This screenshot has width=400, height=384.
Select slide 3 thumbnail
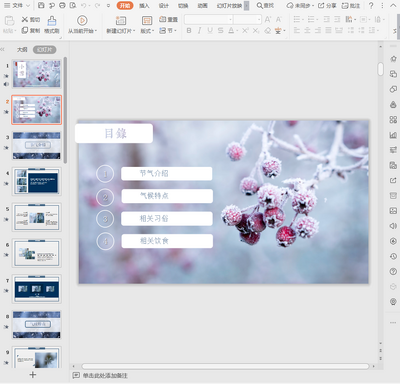pos(37,145)
